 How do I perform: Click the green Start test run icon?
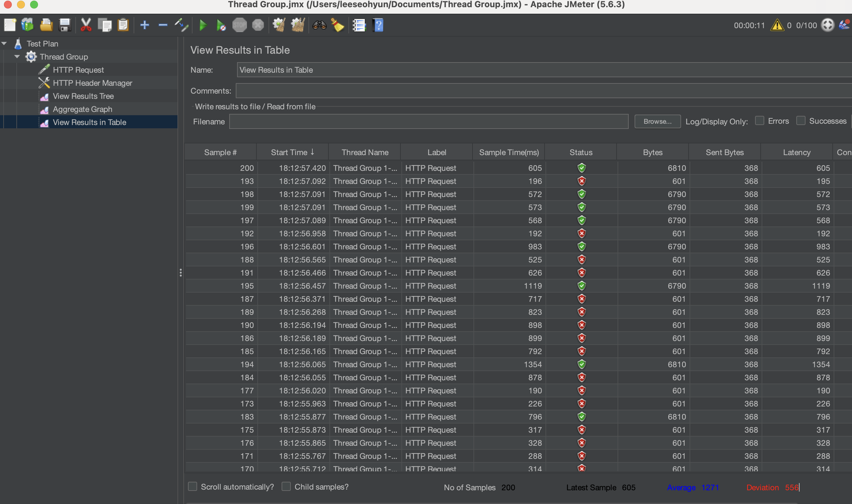(x=203, y=25)
